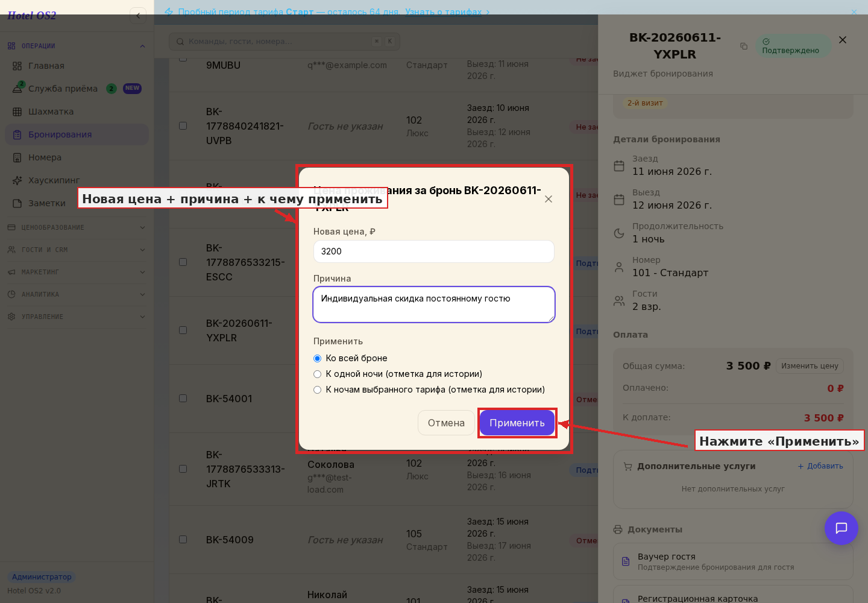Click BK-54001 booking row text
The image size is (868, 603).
click(229, 399)
